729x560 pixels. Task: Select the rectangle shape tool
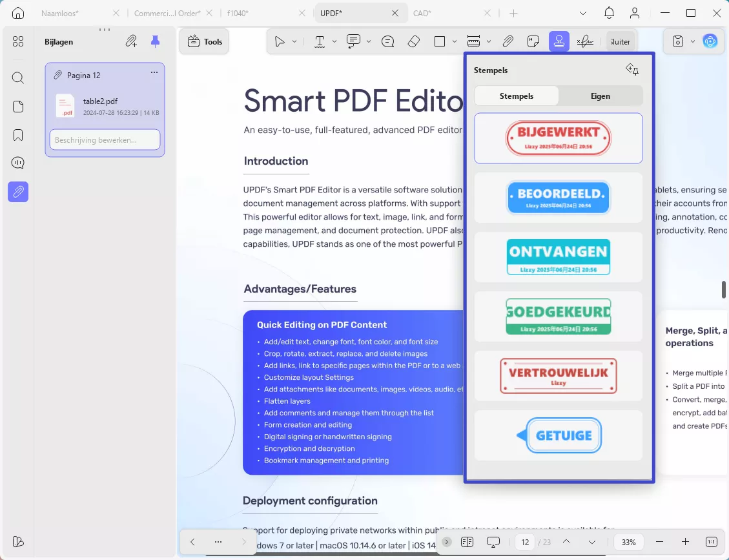pyautogui.click(x=440, y=42)
